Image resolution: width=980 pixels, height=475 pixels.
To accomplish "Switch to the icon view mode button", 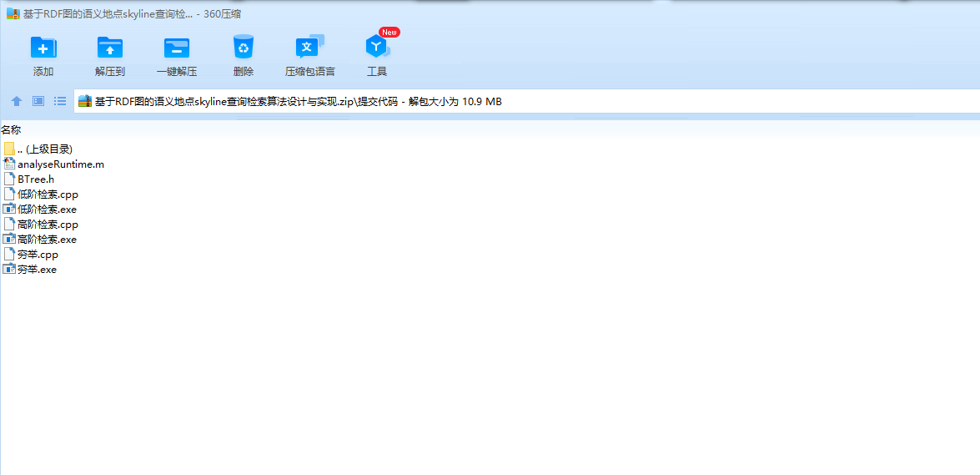I will click(38, 101).
